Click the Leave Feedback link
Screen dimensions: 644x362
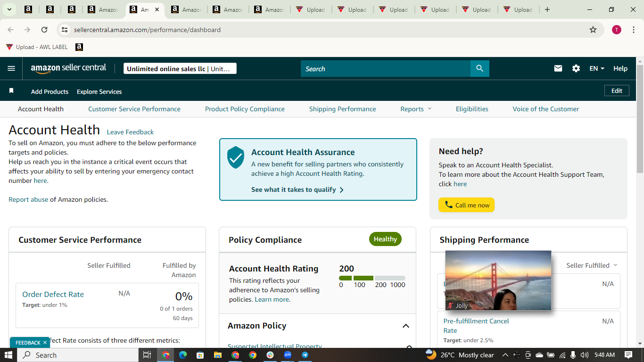(x=130, y=132)
